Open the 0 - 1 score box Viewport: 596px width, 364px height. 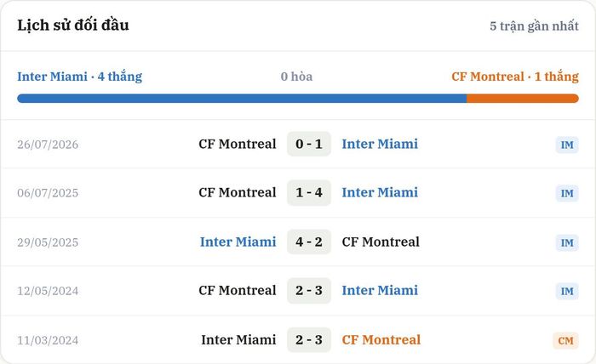tap(308, 144)
